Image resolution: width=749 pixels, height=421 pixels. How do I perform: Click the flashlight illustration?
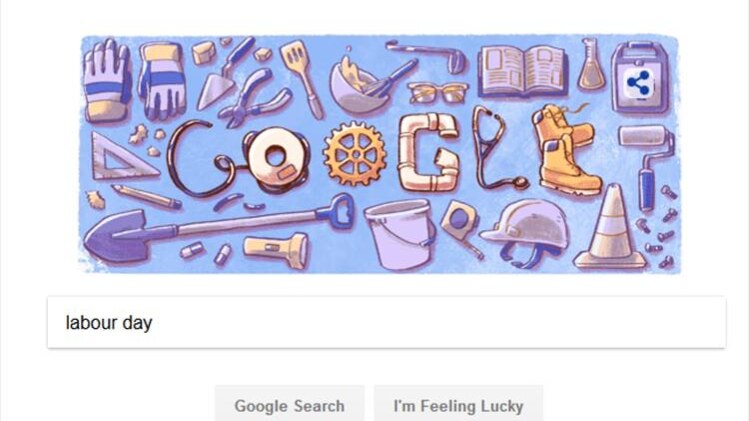pos(276,249)
